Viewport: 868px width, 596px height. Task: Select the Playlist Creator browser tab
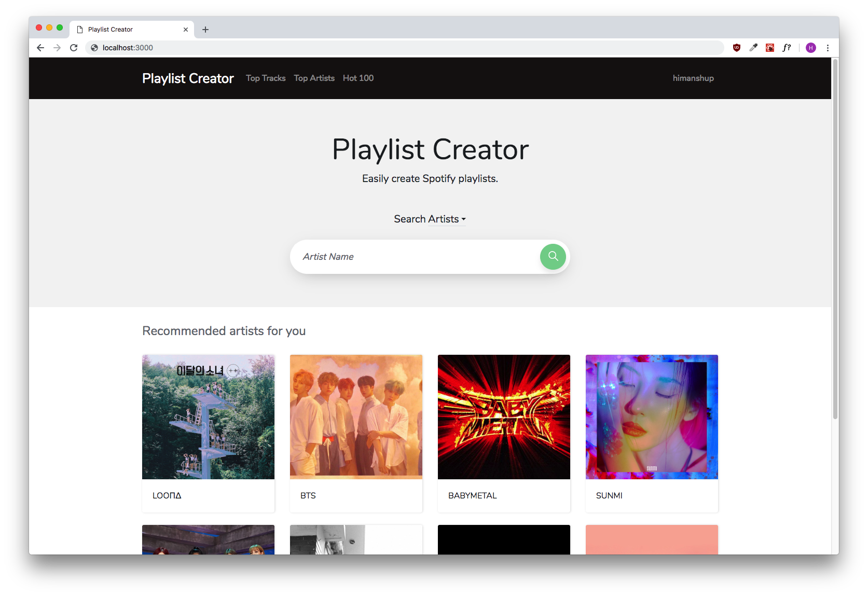pyautogui.click(x=132, y=30)
